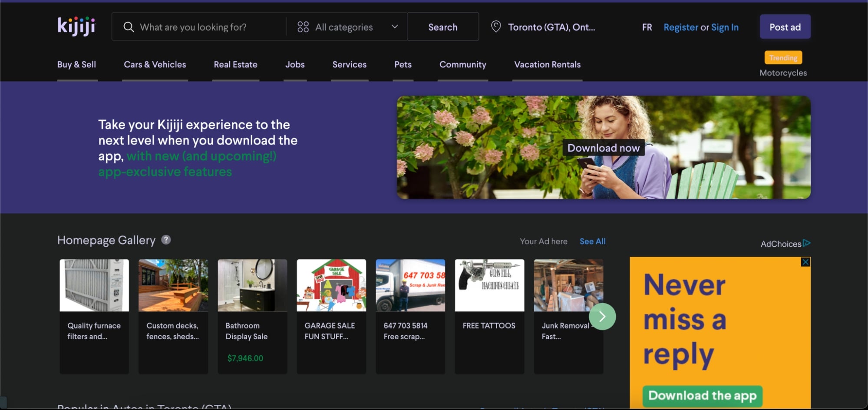Screen dimensions: 868x410
Task: Switch language using FR link
Action: [x=647, y=27]
